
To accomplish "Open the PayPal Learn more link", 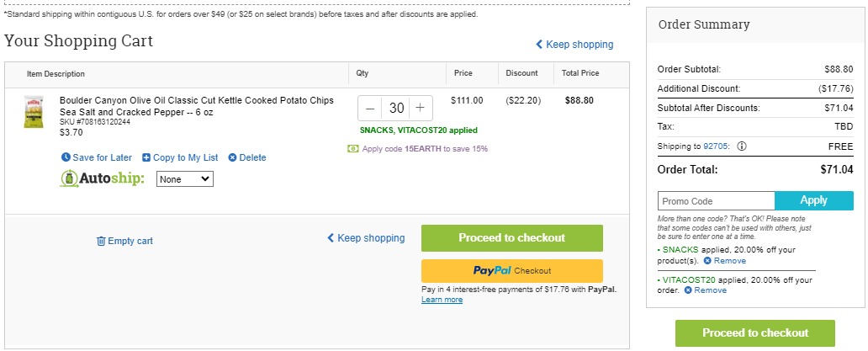I will click(x=442, y=300).
